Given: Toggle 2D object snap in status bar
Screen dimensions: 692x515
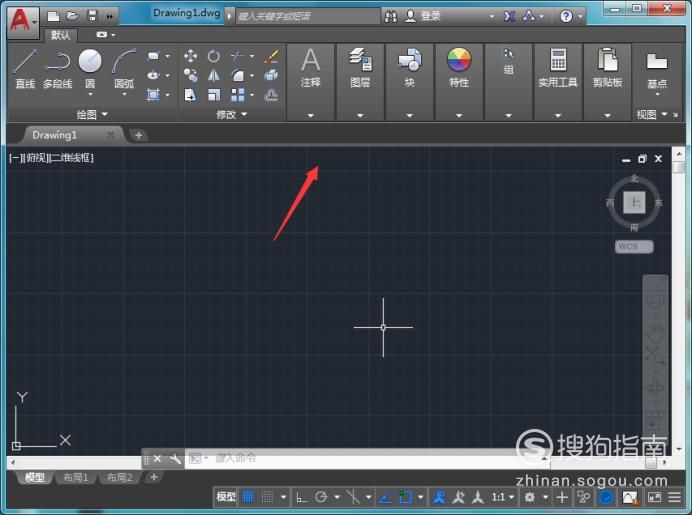Looking at the screenshot, I should (405, 497).
